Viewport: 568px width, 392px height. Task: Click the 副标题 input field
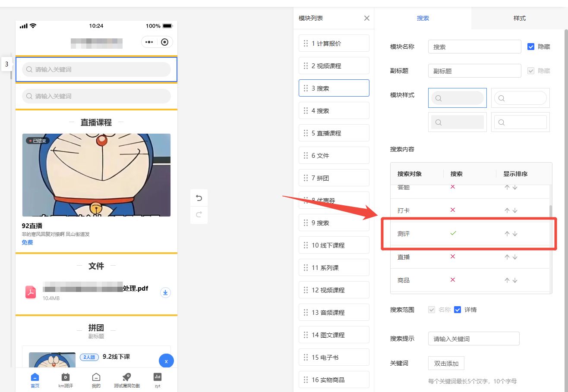(475, 71)
